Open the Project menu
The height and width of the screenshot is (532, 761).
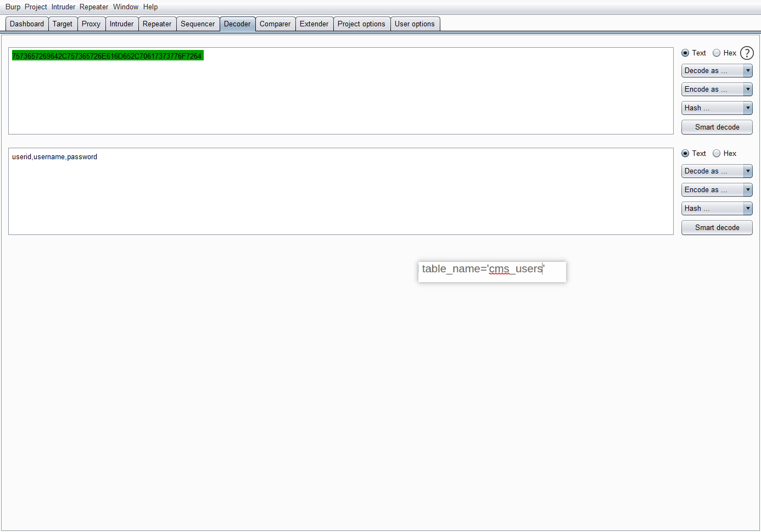[36, 7]
